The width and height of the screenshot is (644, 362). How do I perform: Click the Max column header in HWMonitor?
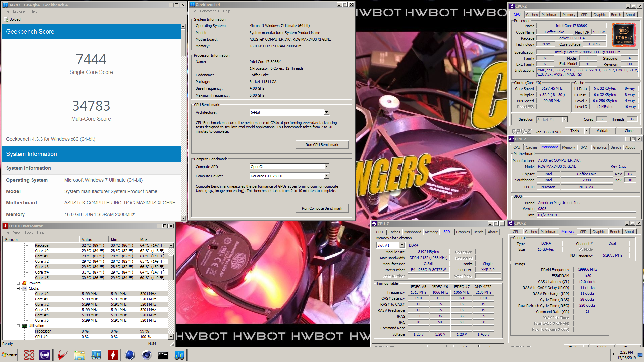[x=153, y=240]
